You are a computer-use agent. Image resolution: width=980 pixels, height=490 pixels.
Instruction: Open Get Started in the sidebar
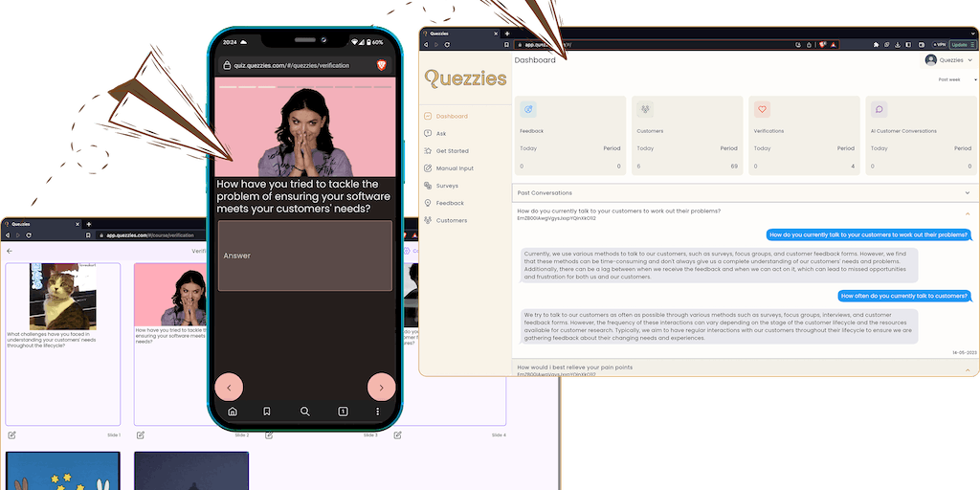[x=446, y=151]
